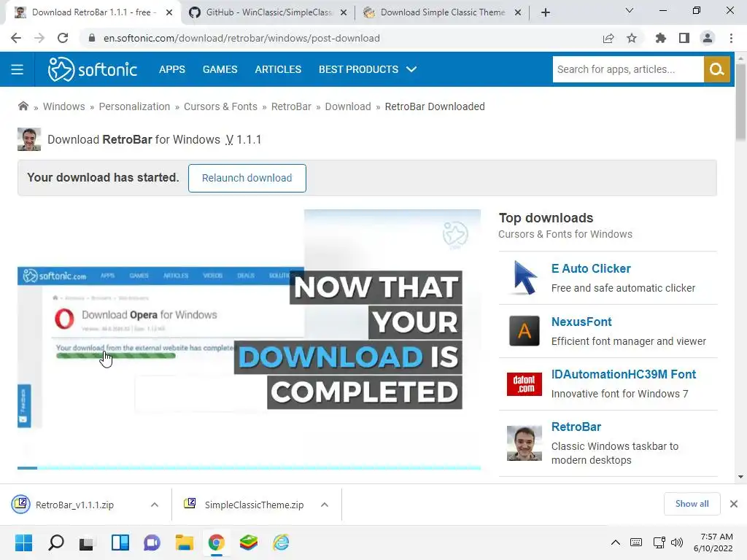This screenshot has width=747, height=560.
Task: Click the NexusFont app icon
Action: pos(524,331)
